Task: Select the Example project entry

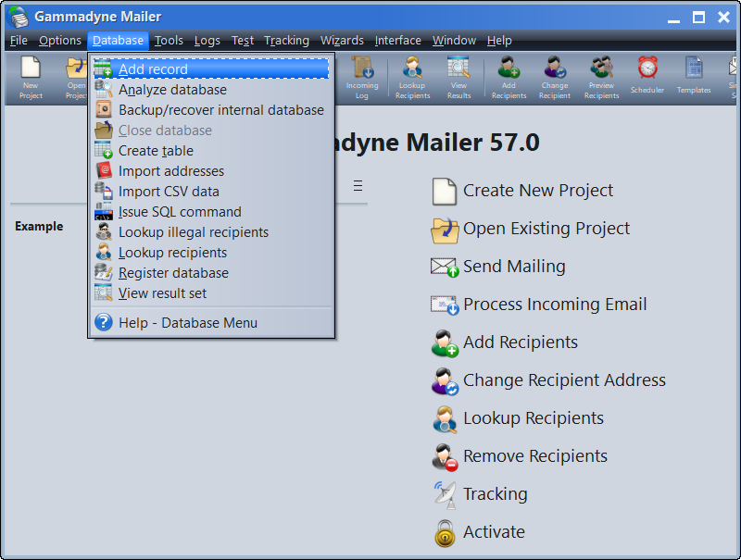Action: tap(39, 226)
